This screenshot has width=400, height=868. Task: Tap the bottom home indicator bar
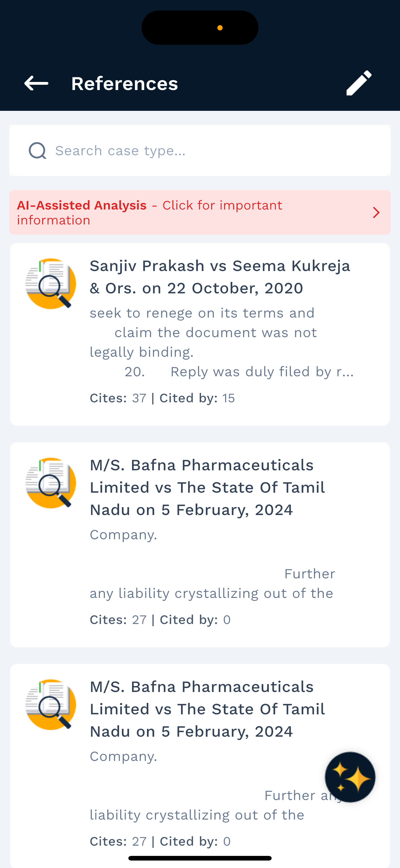tap(200, 858)
